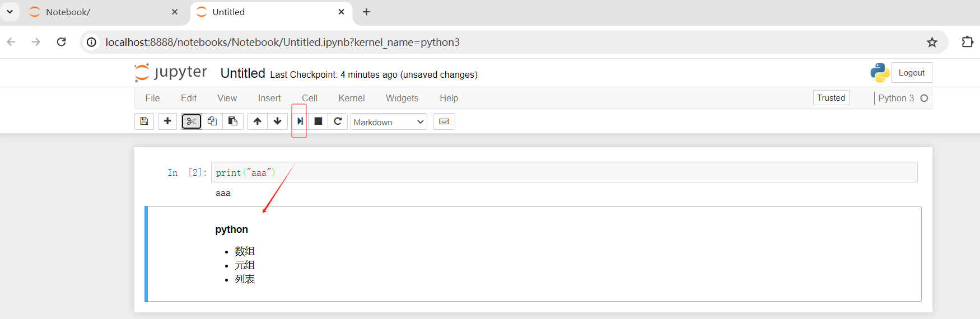This screenshot has height=319, width=980.
Task: Interrupt the kernel with the stop icon
Action: point(318,121)
